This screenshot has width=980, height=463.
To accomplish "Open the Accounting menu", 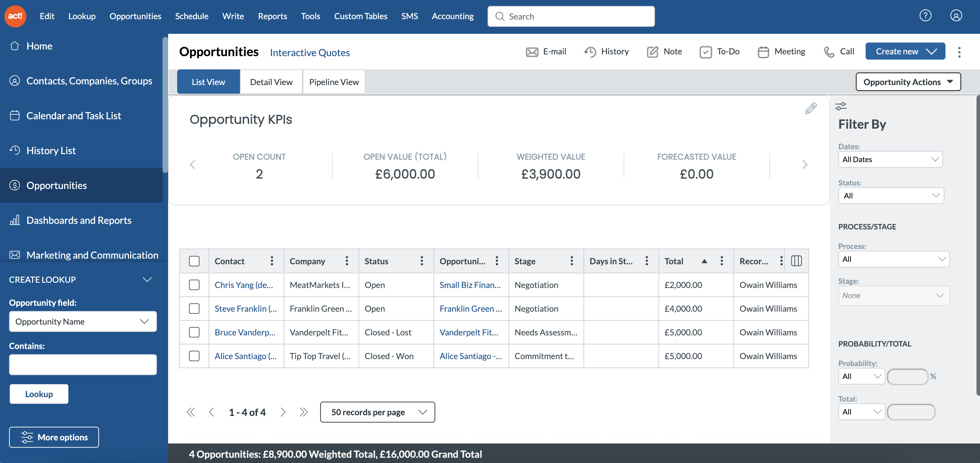I will 452,16.
